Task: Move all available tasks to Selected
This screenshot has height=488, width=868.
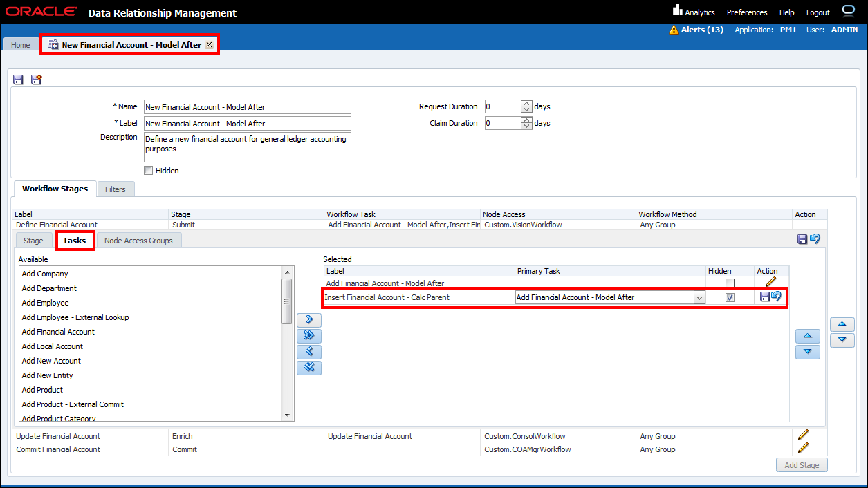Action: [309, 336]
